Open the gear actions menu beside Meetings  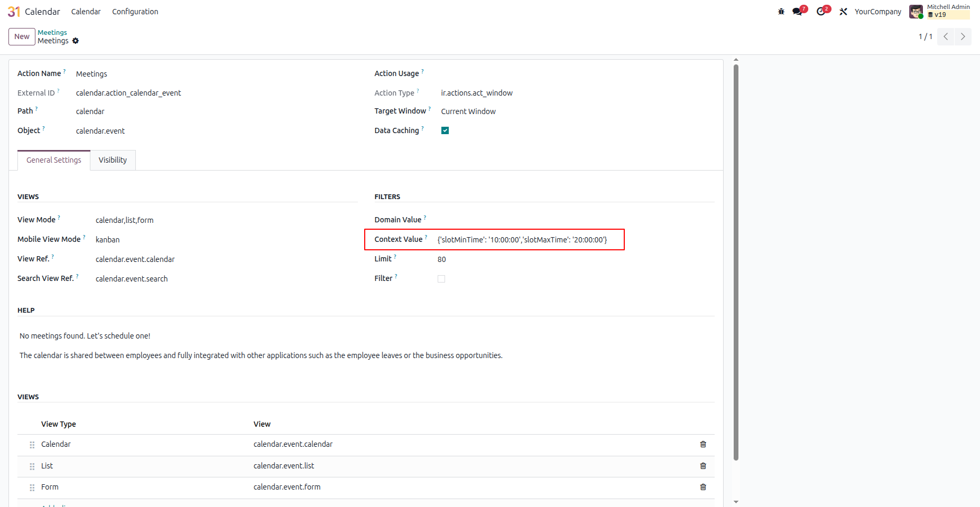76,41
